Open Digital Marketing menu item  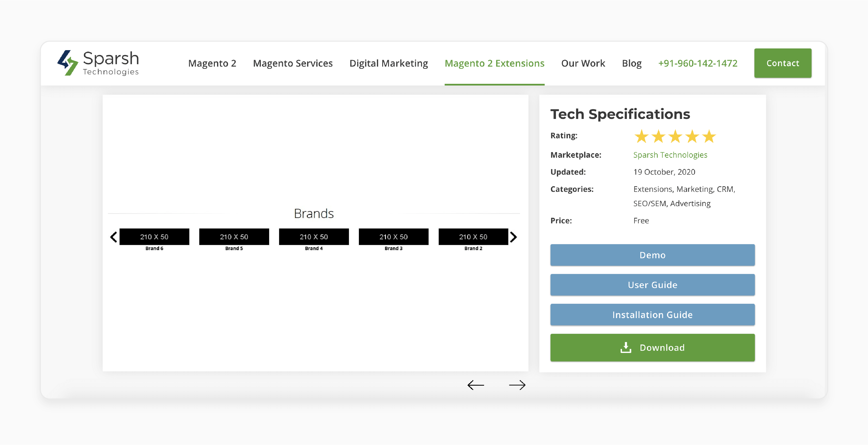388,63
